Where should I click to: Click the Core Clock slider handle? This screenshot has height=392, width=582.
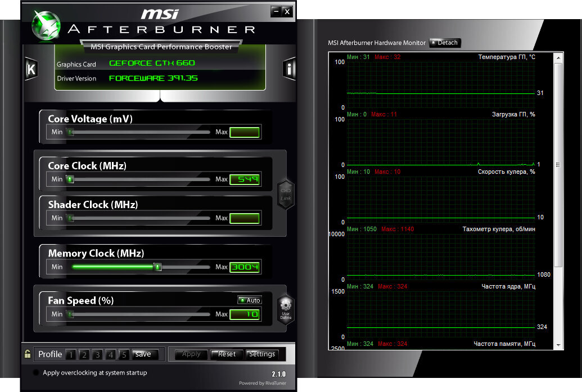(70, 179)
